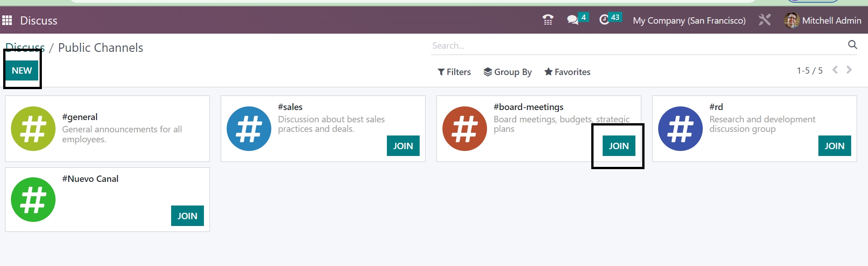The height and width of the screenshot is (266, 868).
Task: Click the voip phone dialpad icon
Action: pyautogui.click(x=548, y=20)
